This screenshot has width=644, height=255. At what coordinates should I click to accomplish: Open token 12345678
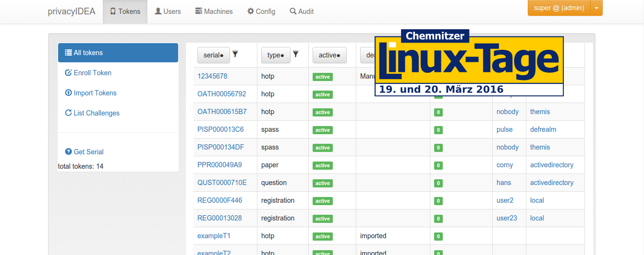click(212, 76)
